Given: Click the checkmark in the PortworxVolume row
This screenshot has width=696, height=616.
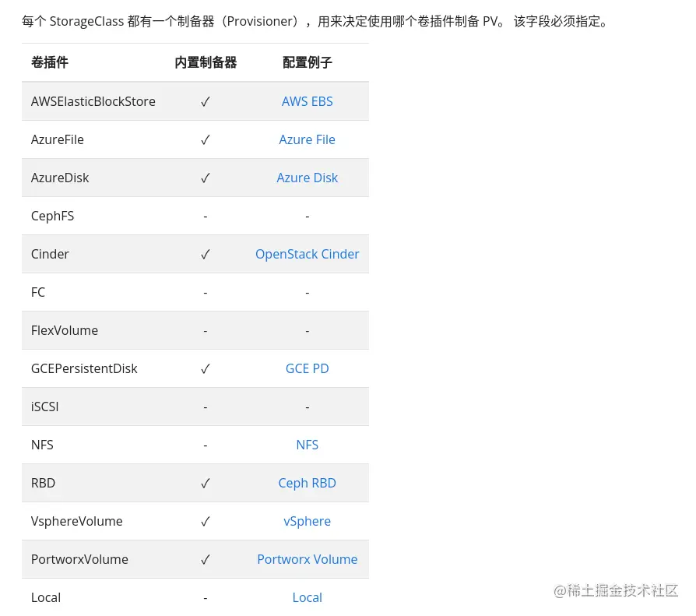Looking at the screenshot, I should point(205,560).
